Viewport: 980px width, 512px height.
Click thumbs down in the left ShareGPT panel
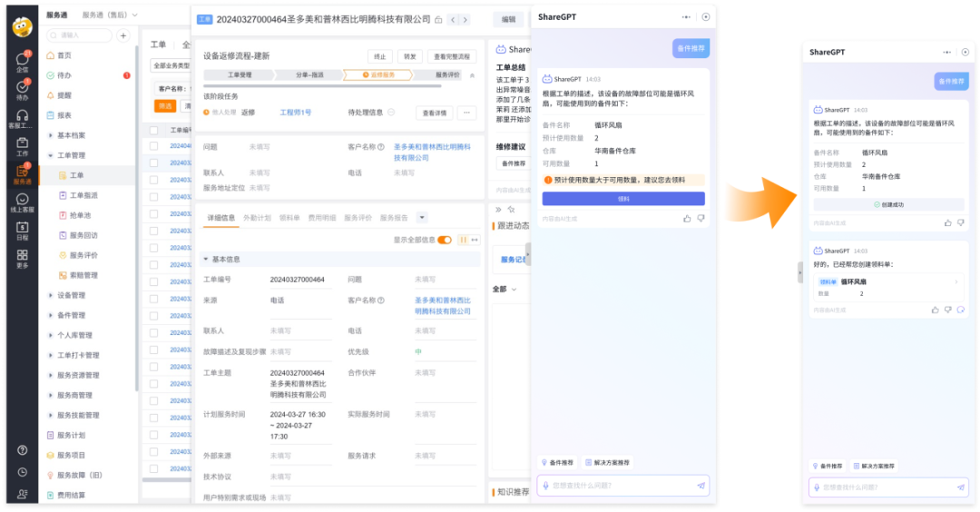pos(701,219)
